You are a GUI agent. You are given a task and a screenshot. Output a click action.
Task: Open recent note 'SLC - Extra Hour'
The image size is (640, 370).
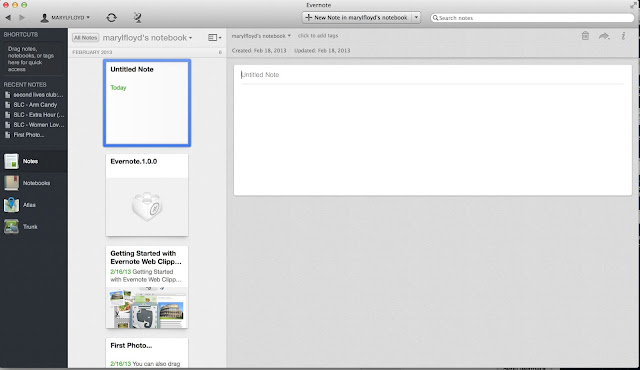(34, 115)
